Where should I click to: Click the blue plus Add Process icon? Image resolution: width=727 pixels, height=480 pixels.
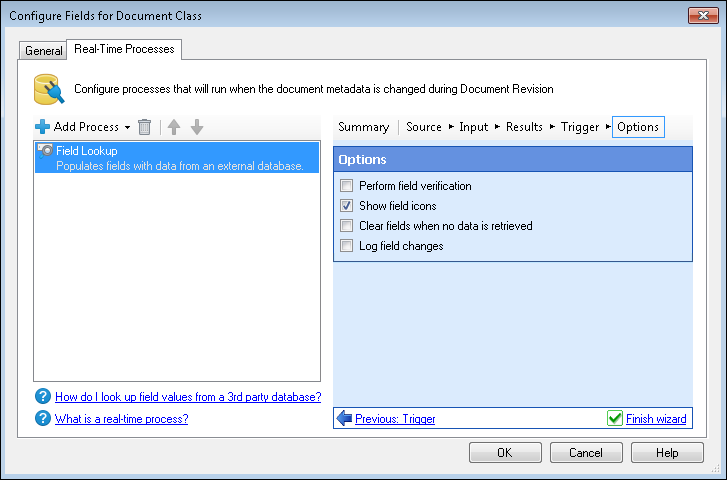click(x=42, y=127)
